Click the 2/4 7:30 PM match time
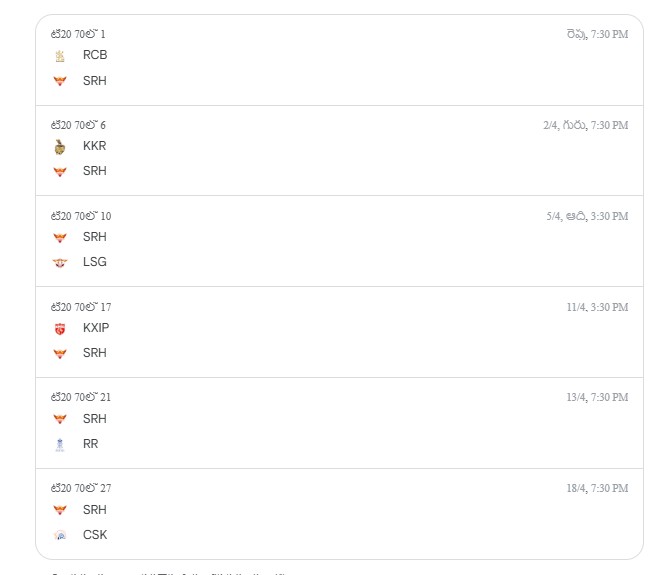 [x=585, y=125]
